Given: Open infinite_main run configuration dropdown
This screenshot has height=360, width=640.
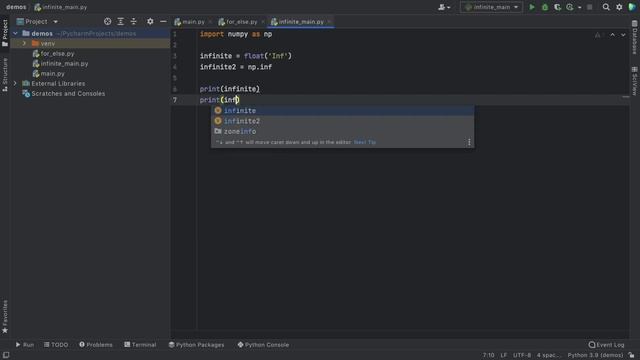Looking at the screenshot, I should pos(491,7).
